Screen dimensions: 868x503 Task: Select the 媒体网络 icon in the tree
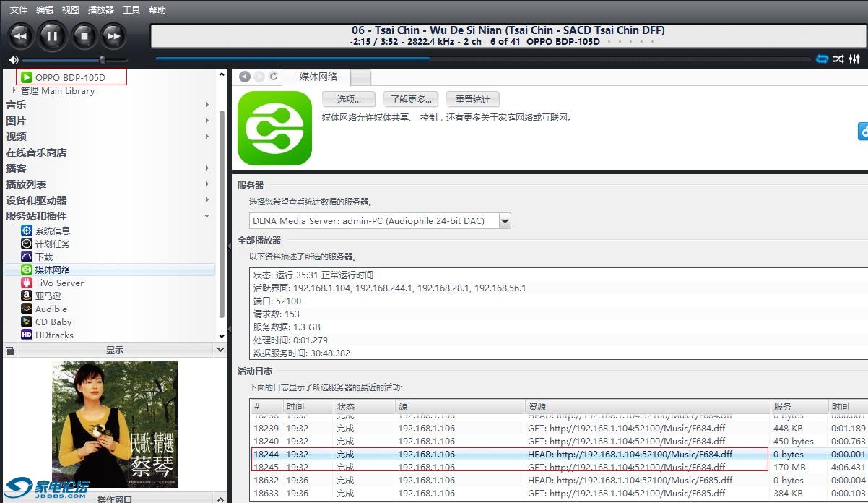(27, 270)
